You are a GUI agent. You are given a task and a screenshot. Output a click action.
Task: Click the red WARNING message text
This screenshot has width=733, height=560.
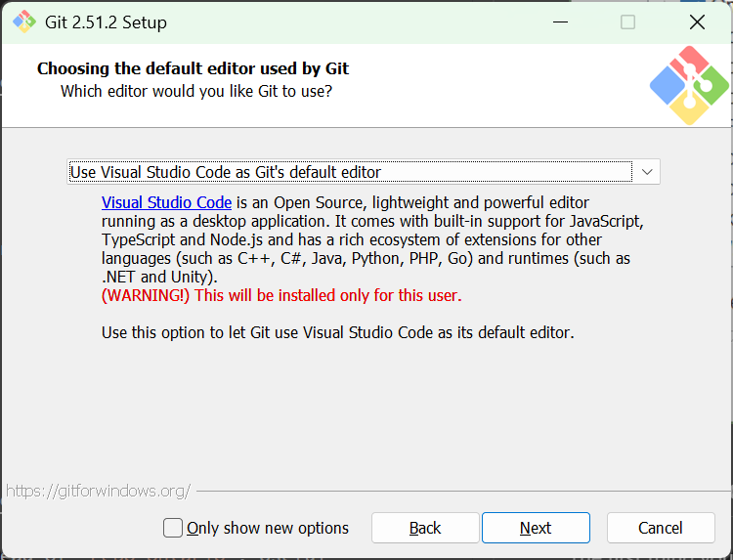[x=281, y=295]
